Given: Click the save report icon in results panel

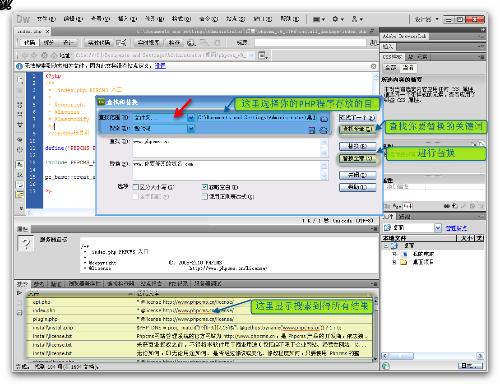Looking at the screenshot, I should [x=19, y=312].
